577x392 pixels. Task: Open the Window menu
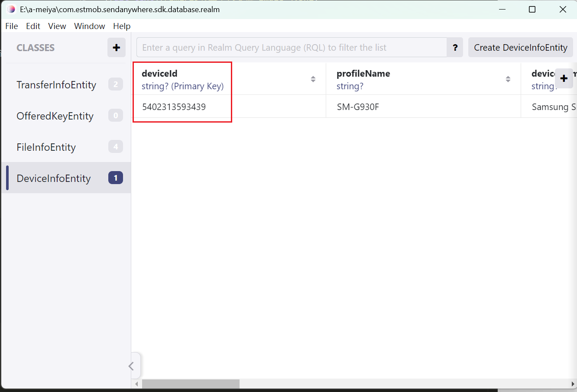pyautogui.click(x=89, y=26)
